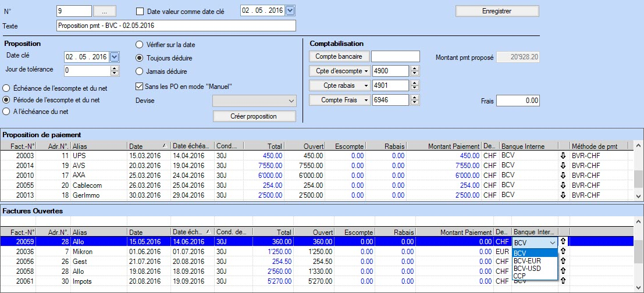Viewport: 644px width, 293px height.
Task: Open the Date clé calendar dropdown
Action: point(114,56)
